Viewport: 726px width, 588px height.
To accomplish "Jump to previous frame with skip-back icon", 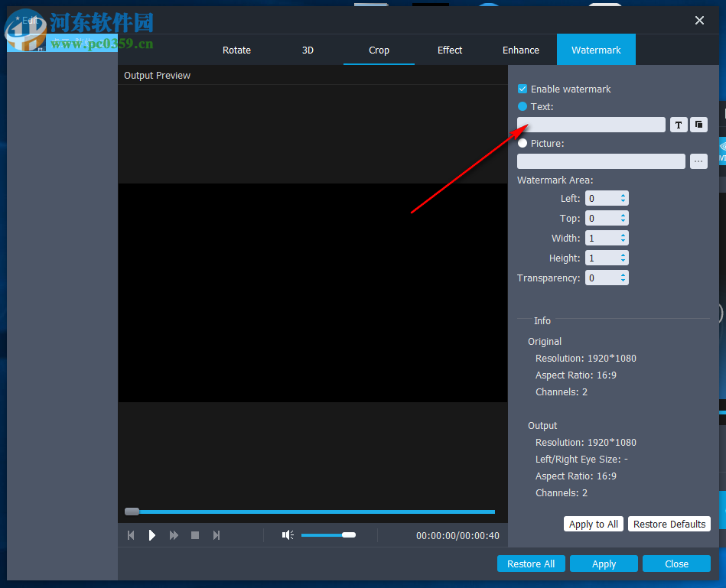I will (131, 534).
